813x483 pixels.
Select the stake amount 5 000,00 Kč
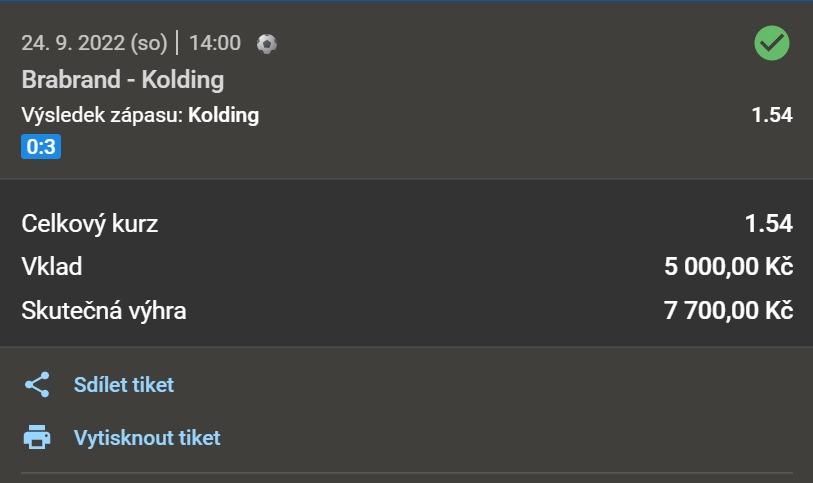pyautogui.click(x=728, y=267)
